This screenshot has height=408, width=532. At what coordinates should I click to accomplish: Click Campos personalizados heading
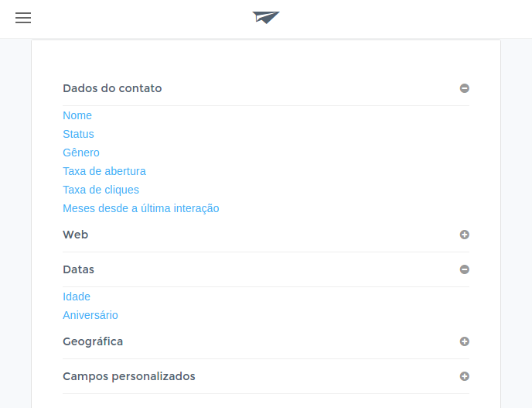pyautogui.click(x=129, y=376)
